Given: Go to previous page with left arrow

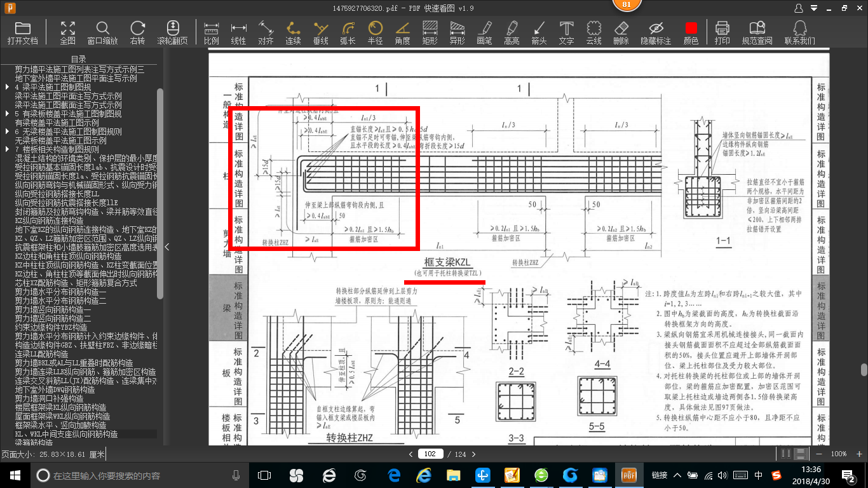Looking at the screenshot, I should [x=411, y=454].
